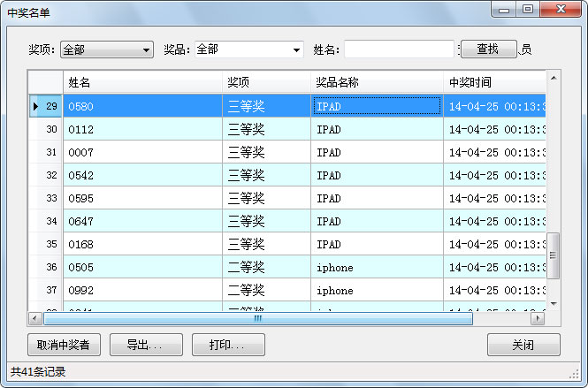This screenshot has height=388, width=588.
Task: Sort by the 姓名 column header
Action: tap(142, 82)
